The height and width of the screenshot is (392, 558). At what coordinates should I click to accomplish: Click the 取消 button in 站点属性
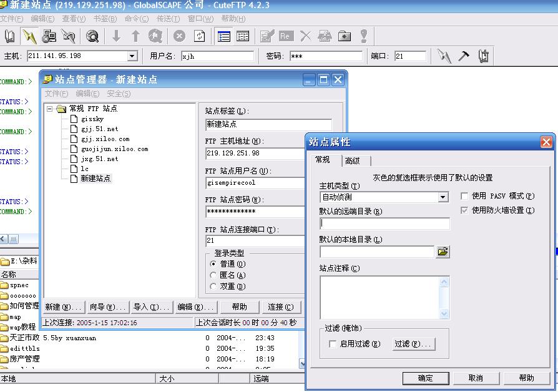tap(476, 378)
